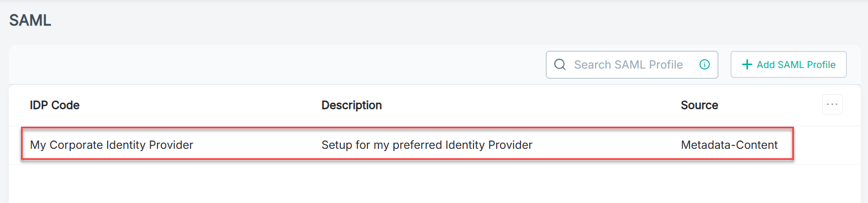Screen dimensions: 868x203
Task: Click the Add SAML Profile button
Action: tap(788, 65)
